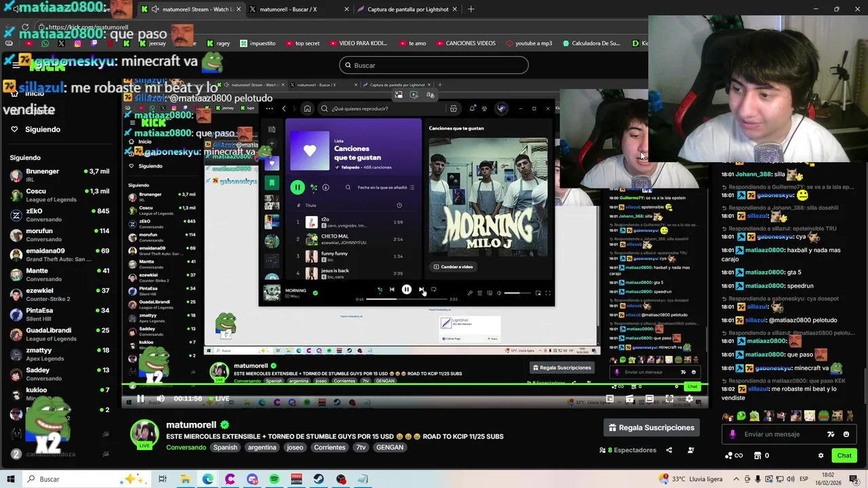
Task: Pause the Kick live stream
Action: point(140,399)
